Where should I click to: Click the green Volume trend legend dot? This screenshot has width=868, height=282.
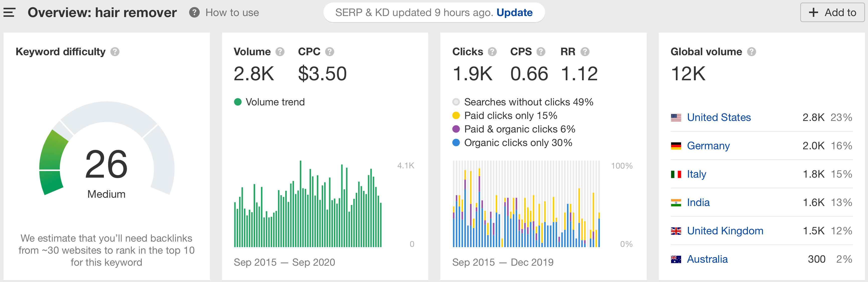click(238, 102)
